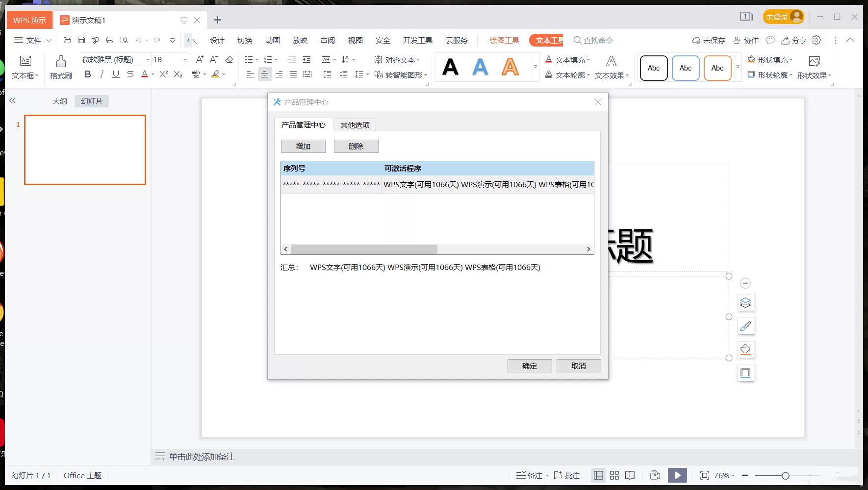Select blue outlined Abc shape style
The image size is (868, 490).
click(686, 68)
